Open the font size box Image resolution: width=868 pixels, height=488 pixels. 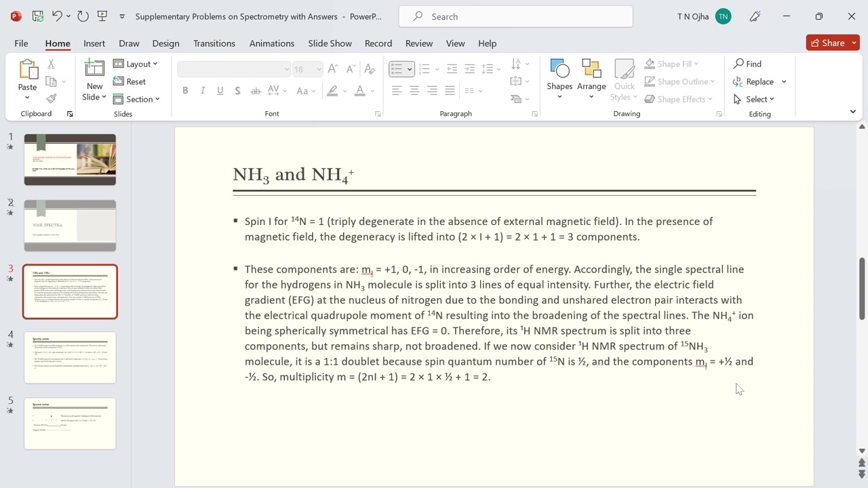click(307, 69)
